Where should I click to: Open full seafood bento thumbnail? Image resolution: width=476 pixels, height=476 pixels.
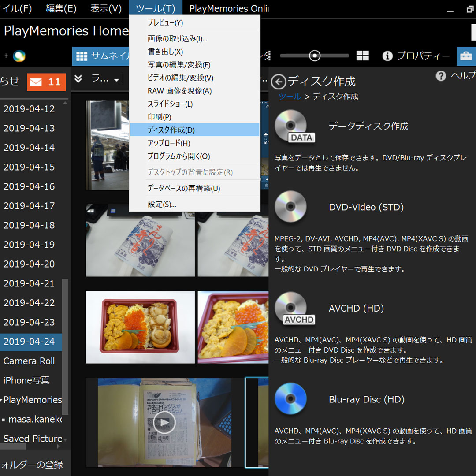click(x=140, y=327)
